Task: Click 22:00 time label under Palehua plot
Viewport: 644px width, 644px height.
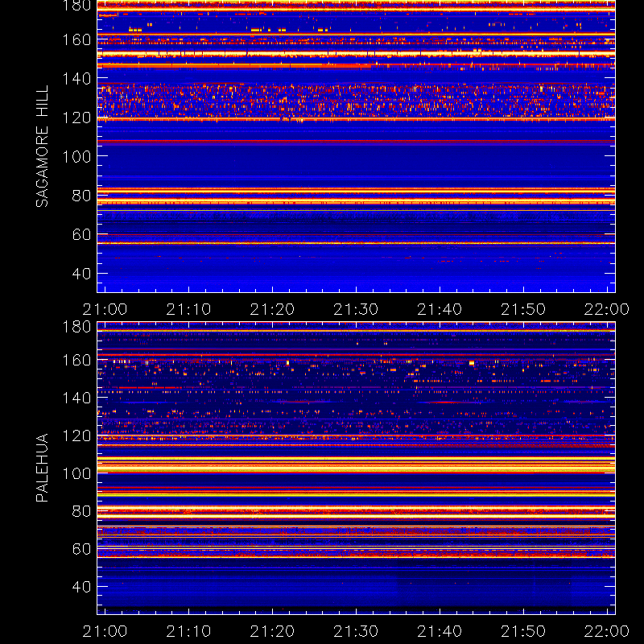Action: pos(607,631)
